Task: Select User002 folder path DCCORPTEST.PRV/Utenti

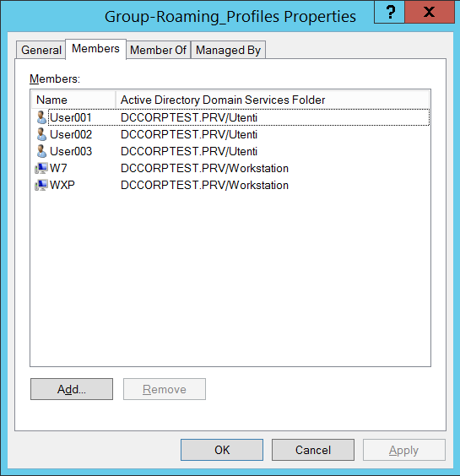Action: pos(189,134)
